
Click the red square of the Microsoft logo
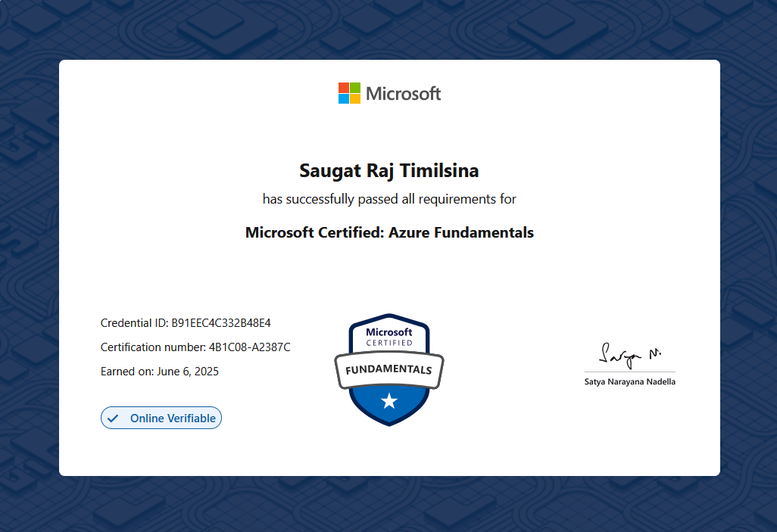pos(342,87)
